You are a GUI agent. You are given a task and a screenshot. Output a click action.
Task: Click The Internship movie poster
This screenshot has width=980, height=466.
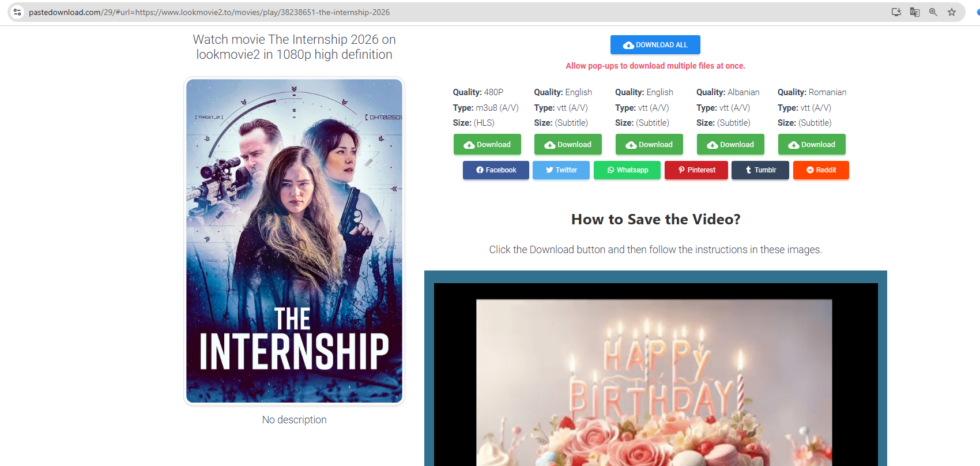(x=294, y=240)
